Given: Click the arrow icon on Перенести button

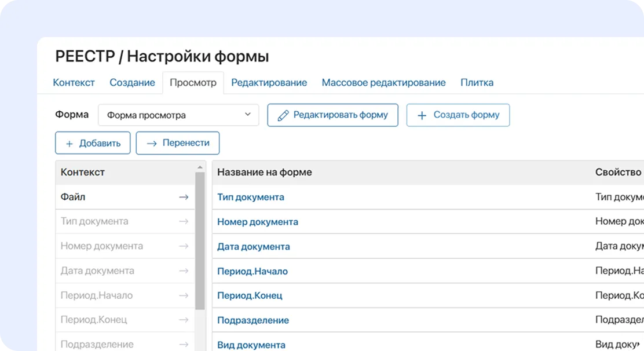Looking at the screenshot, I should click(x=151, y=143).
